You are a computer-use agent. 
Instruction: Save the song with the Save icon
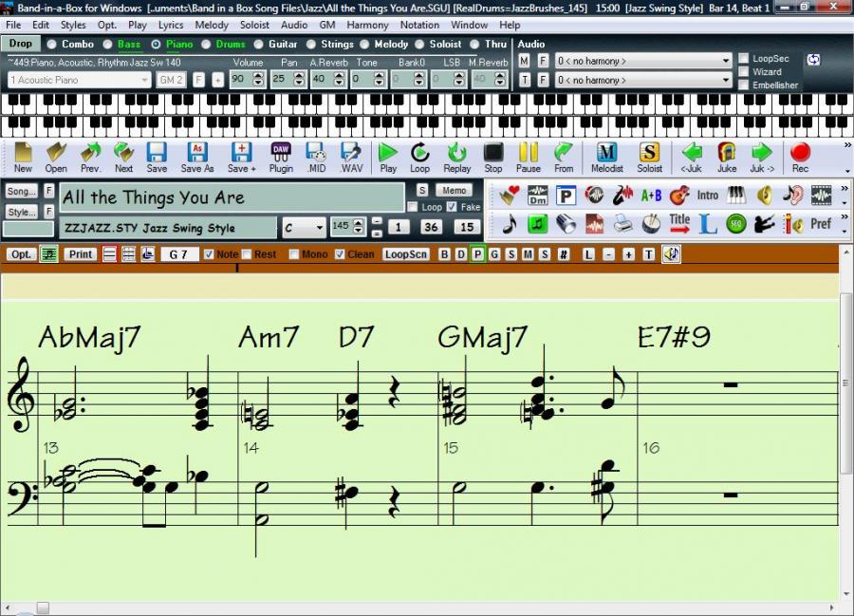(x=157, y=158)
